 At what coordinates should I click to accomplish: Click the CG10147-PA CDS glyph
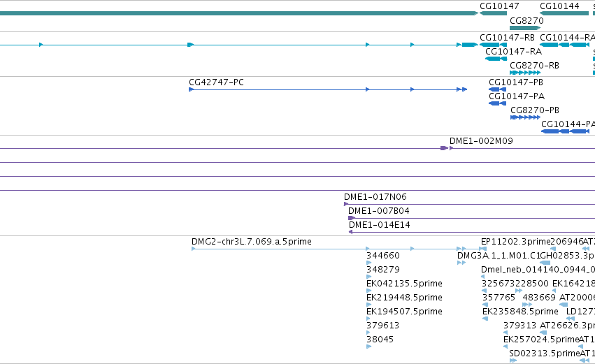[x=497, y=103]
